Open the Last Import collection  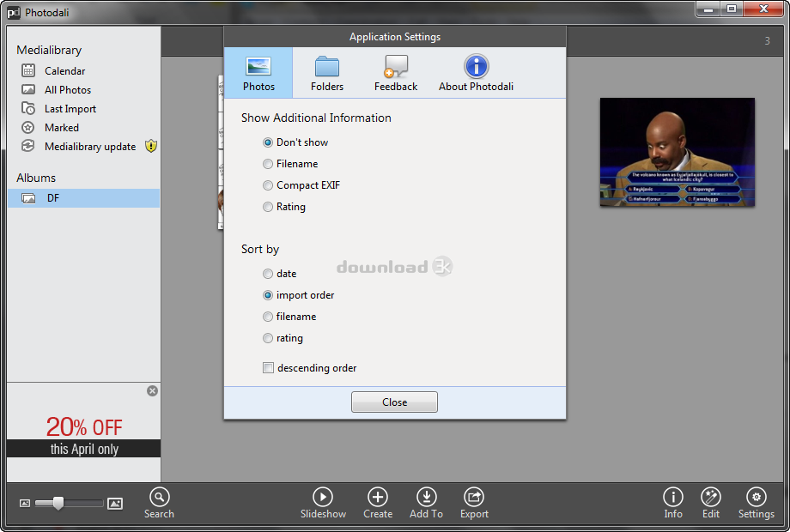70,109
